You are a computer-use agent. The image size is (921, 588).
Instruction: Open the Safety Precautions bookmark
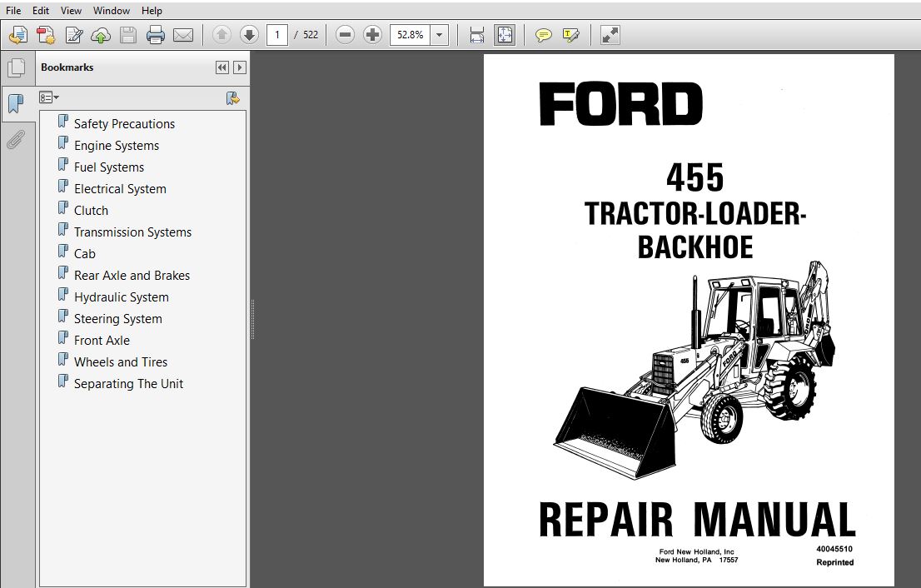tap(125, 124)
